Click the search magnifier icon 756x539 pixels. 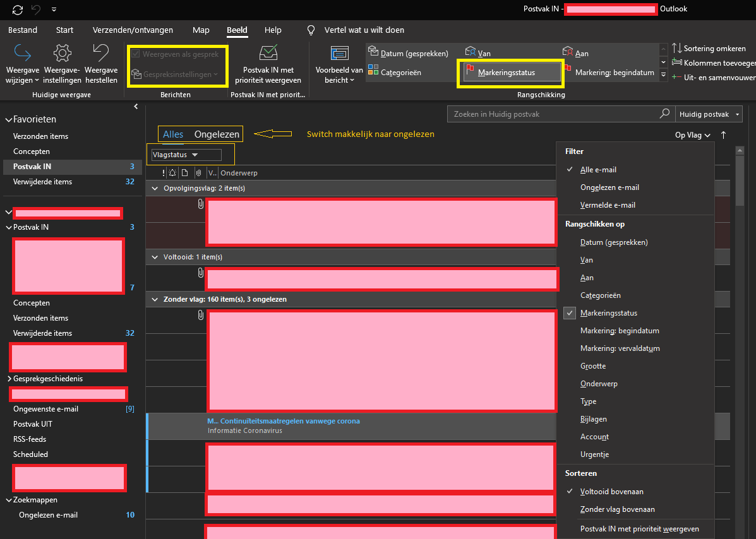coord(664,114)
